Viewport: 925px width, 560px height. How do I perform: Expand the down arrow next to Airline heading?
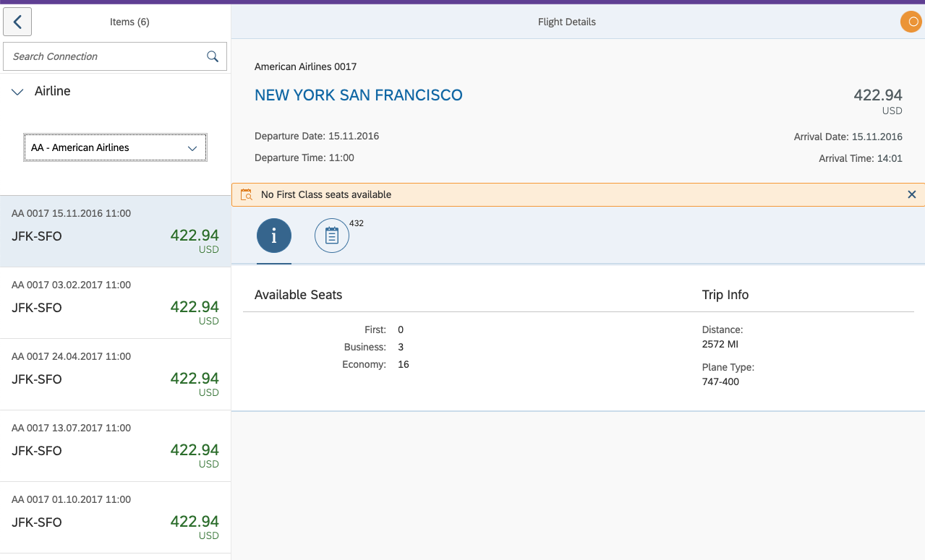17,91
